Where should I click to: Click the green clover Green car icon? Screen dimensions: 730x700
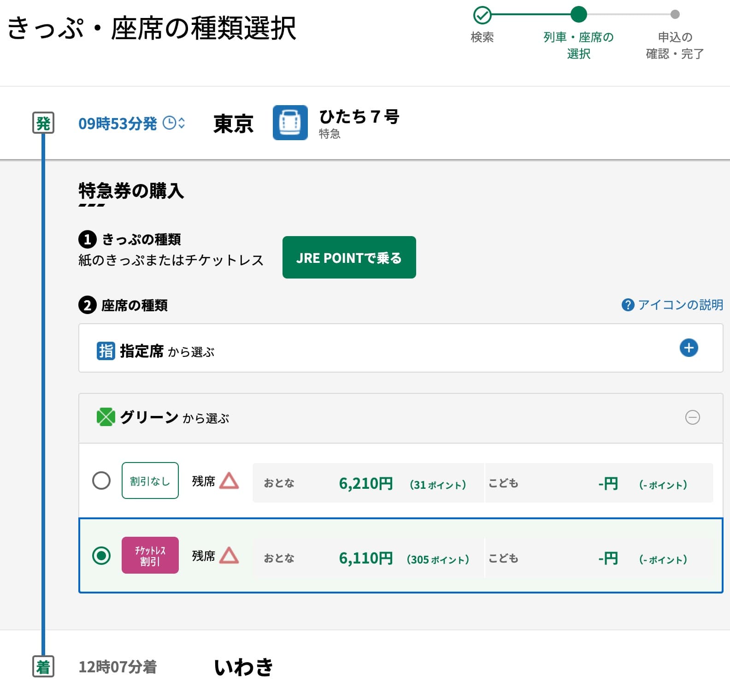106,417
